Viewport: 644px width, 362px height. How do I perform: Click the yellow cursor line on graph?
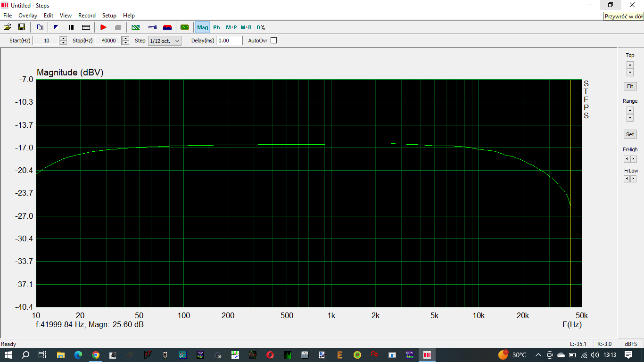(570, 193)
